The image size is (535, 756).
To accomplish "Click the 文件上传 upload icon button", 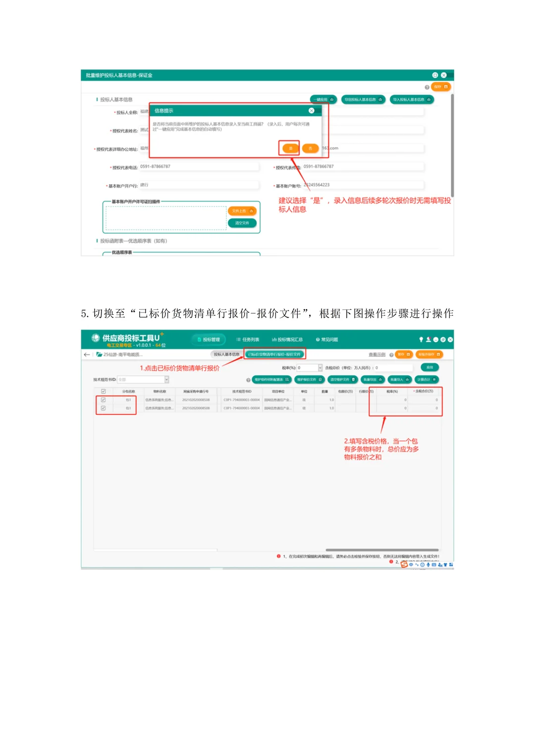I will coord(243,210).
